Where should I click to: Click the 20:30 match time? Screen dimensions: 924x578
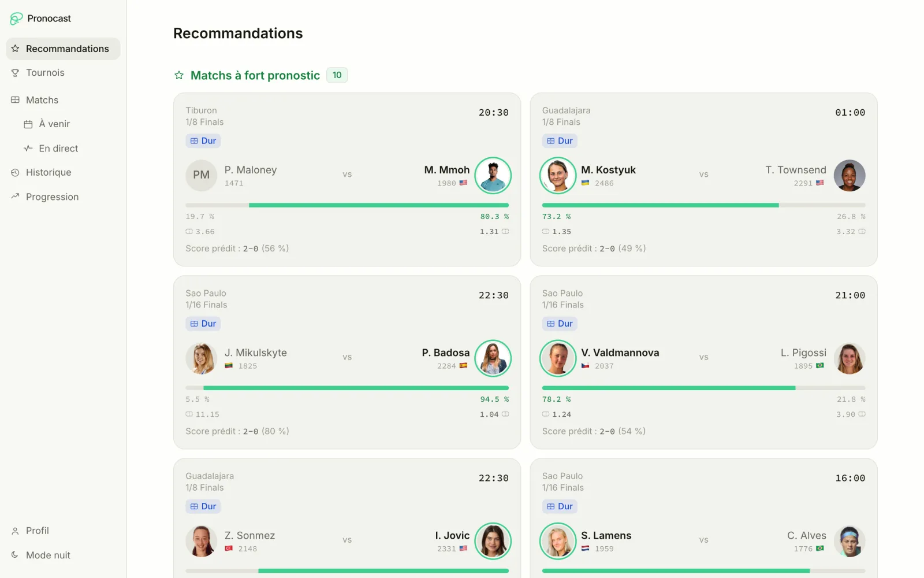494,113
